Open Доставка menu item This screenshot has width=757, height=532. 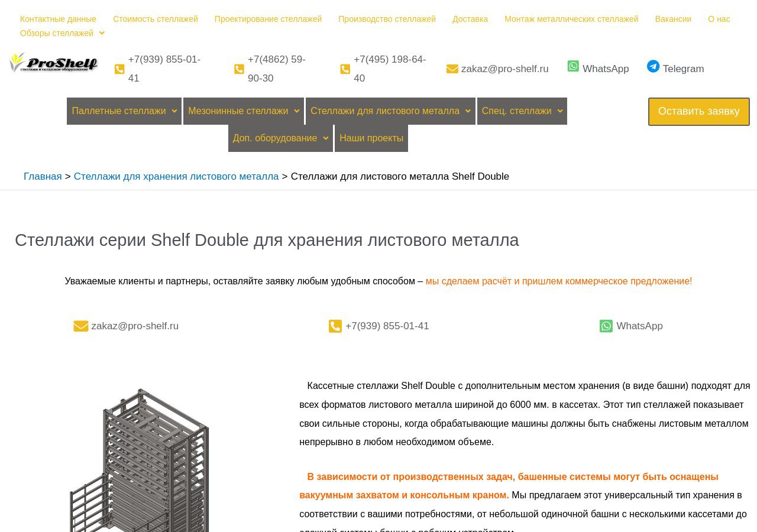[470, 19]
